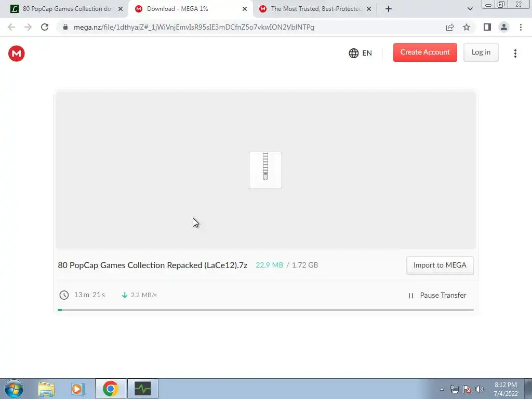Viewport: 532px width, 399px height.
Task: Click the network tray icon
Action: tap(454, 389)
